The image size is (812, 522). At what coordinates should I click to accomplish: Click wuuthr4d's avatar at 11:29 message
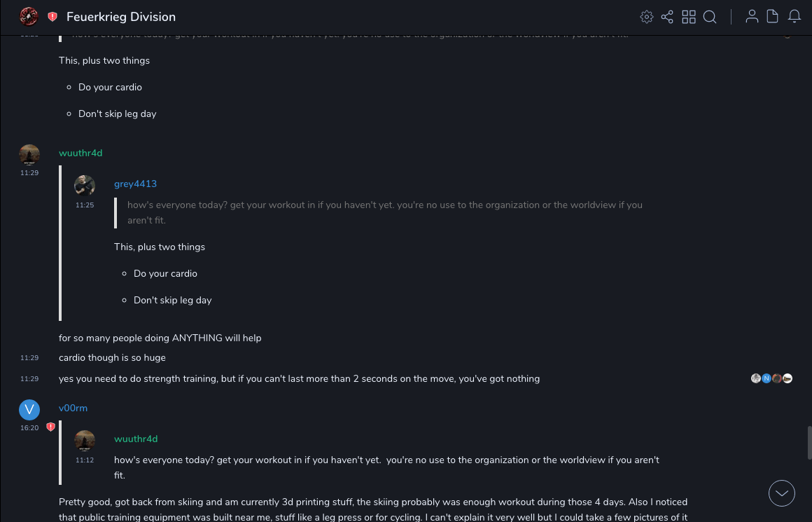point(29,154)
